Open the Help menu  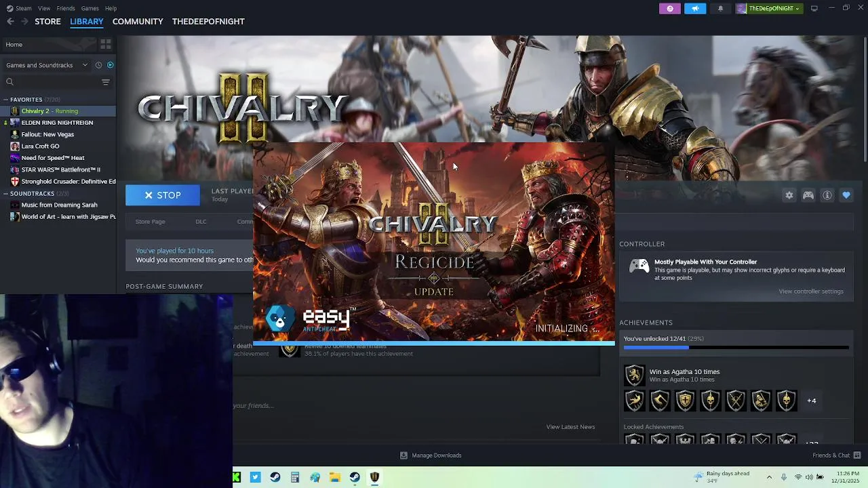pyautogui.click(x=111, y=8)
